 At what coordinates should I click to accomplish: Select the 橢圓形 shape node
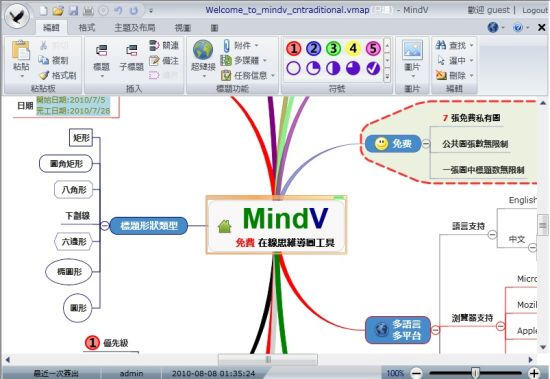[x=69, y=271]
